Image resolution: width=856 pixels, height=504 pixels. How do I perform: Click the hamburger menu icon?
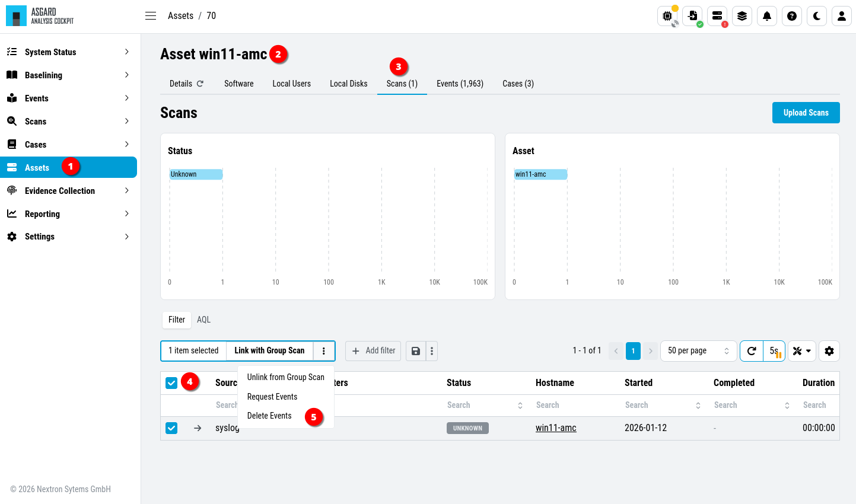(x=151, y=16)
